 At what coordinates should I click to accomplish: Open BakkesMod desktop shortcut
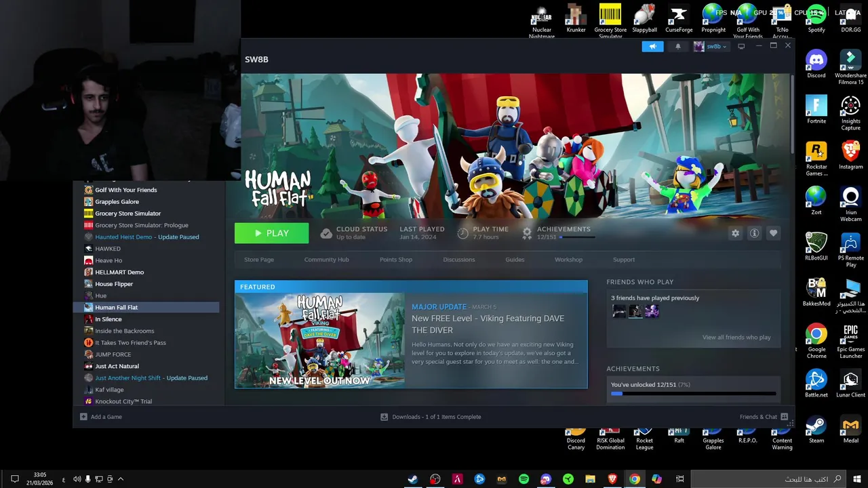pyautogui.click(x=816, y=292)
